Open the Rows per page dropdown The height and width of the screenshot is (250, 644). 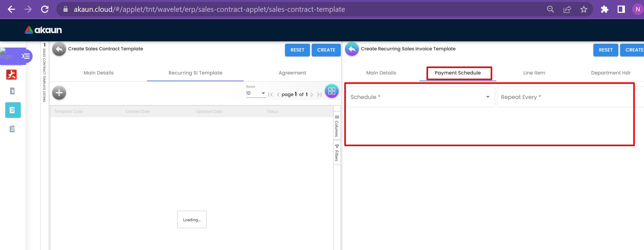[256, 93]
